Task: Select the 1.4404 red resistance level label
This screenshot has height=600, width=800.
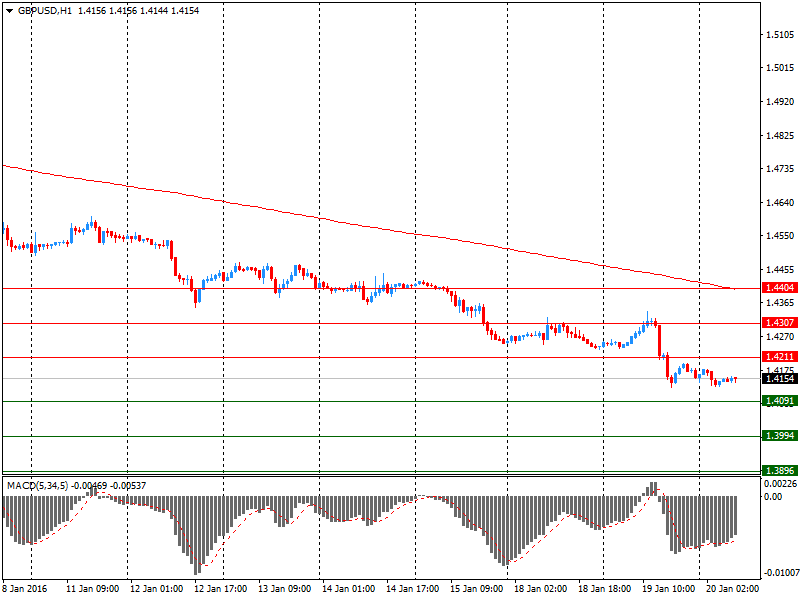Action: coord(780,288)
